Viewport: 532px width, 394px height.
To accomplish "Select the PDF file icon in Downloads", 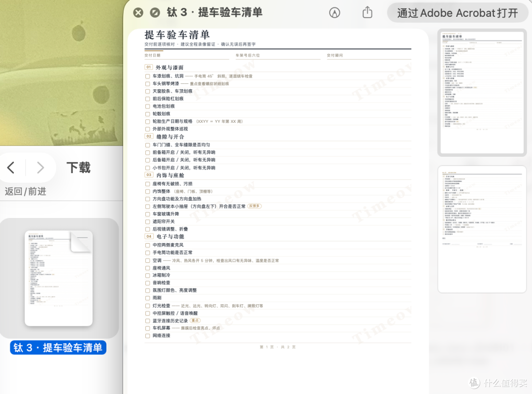I will (x=59, y=278).
